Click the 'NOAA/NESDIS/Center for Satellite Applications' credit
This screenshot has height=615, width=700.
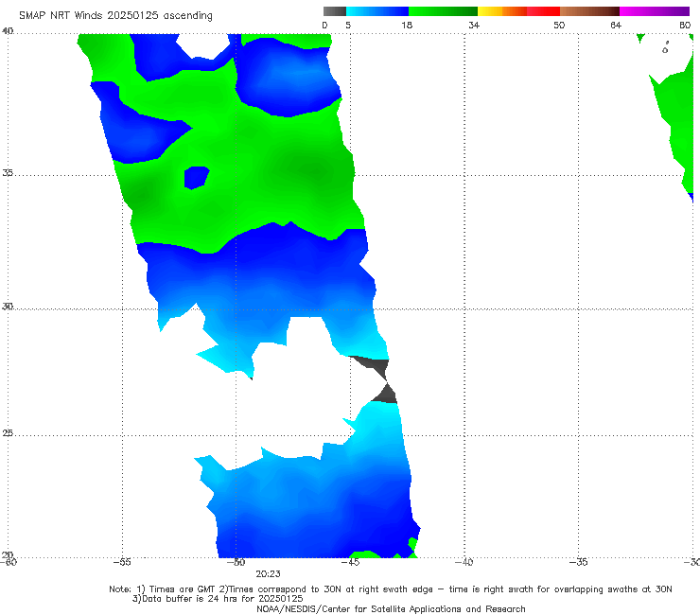[391, 608]
